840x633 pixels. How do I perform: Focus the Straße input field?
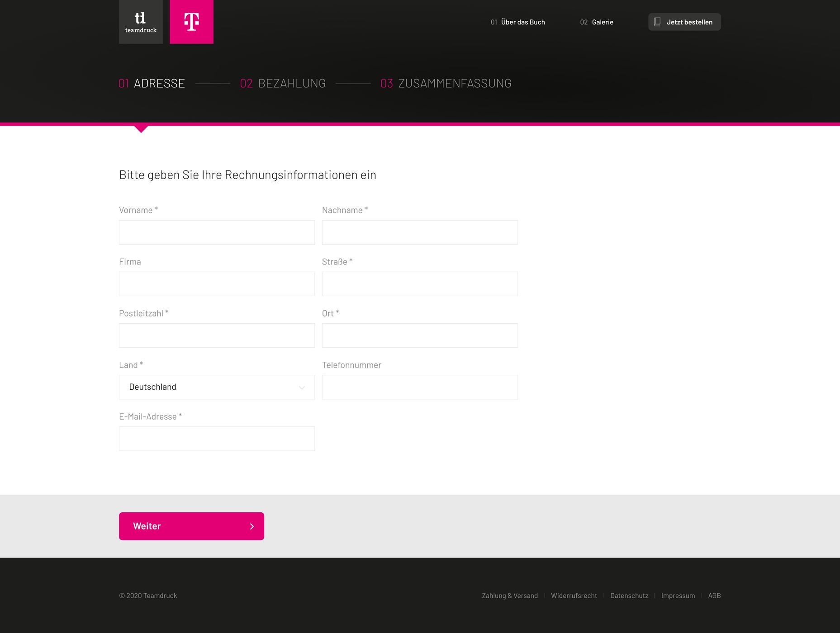tap(420, 284)
